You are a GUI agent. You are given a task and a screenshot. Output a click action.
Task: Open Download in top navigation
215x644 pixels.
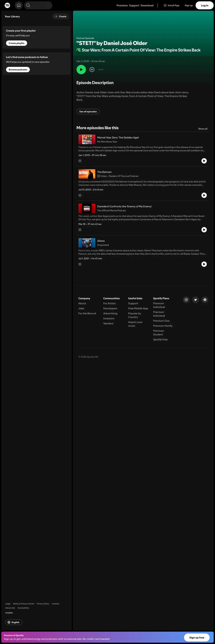coord(147,6)
